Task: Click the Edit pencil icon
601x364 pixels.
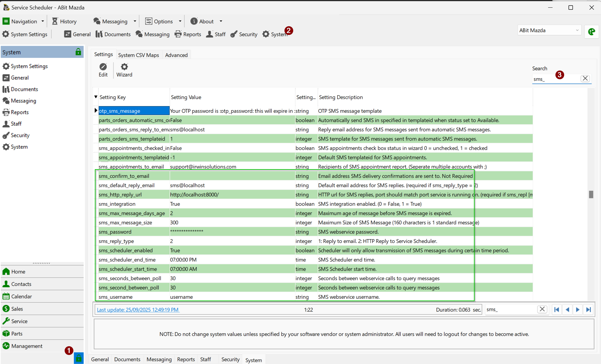Action: tap(103, 67)
